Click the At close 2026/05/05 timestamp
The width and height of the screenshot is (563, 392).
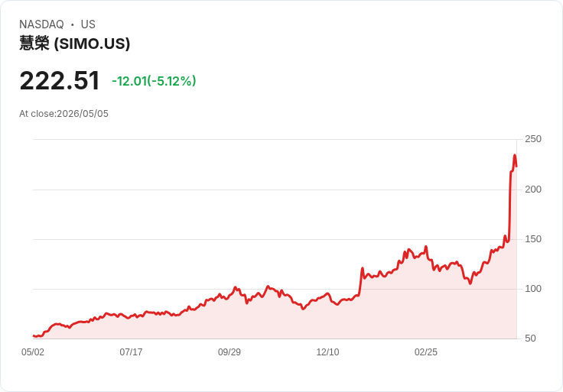[x=63, y=114]
